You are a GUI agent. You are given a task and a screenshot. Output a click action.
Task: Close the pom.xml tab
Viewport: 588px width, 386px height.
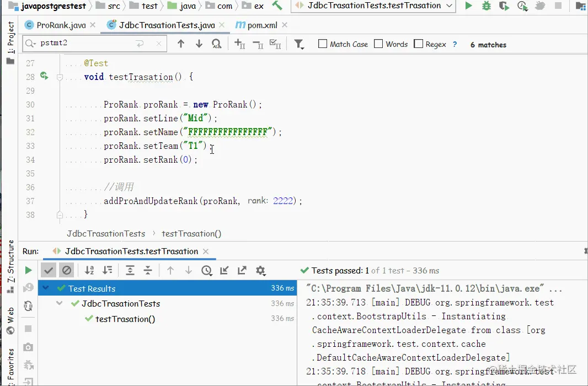coord(285,25)
